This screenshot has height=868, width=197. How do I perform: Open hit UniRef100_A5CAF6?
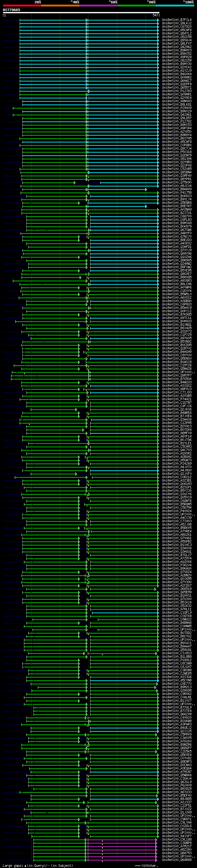tap(176, 30)
